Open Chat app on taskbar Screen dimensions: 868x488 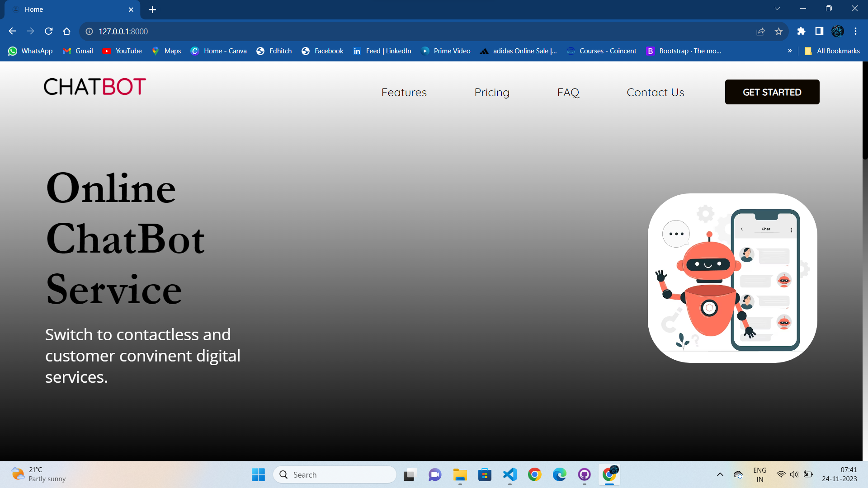[x=435, y=475]
